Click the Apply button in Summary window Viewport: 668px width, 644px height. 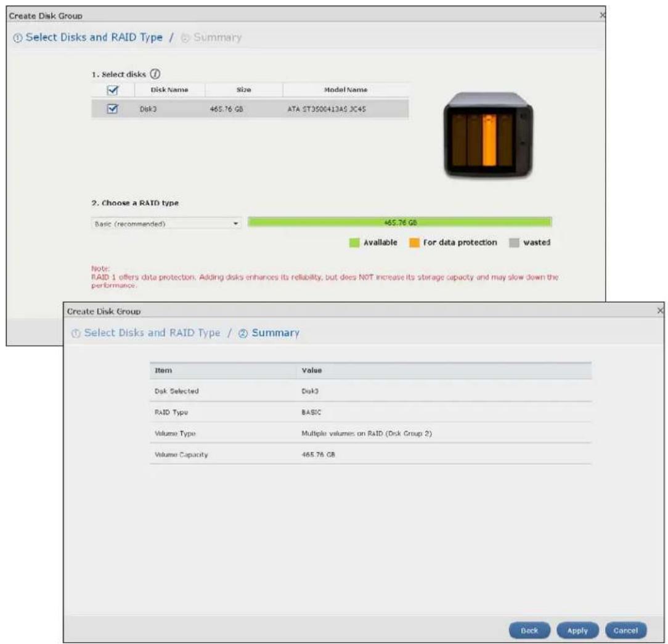pyautogui.click(x=577, y=630)
